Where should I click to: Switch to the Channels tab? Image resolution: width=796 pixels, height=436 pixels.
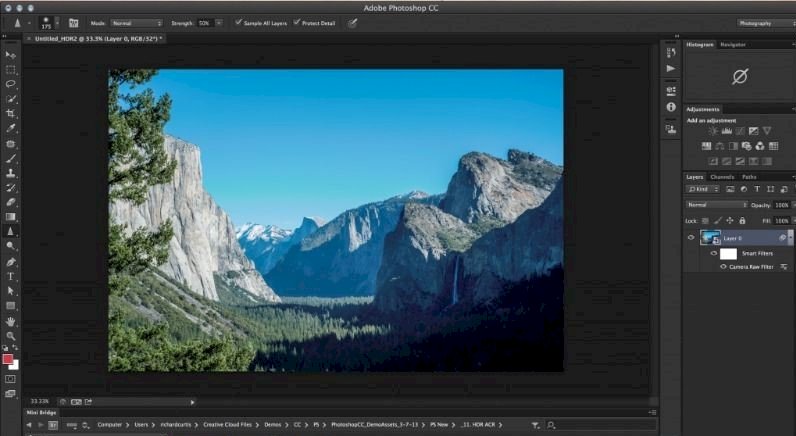click(x=721, y=177)
